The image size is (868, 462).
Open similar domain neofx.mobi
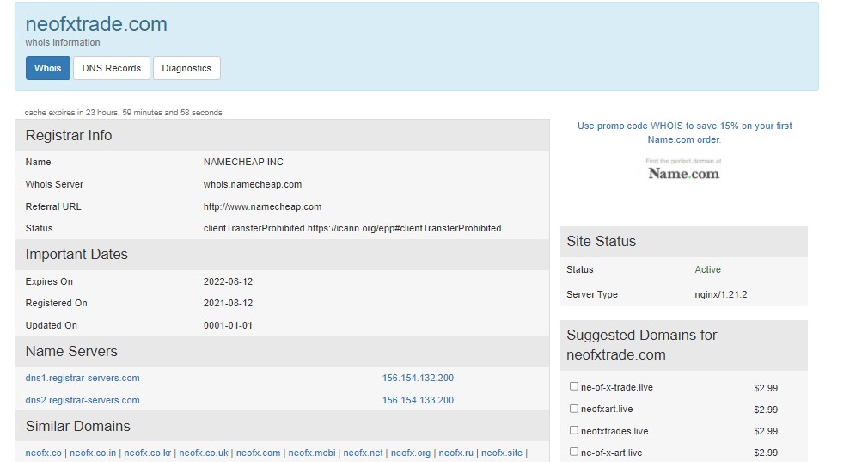tap(312, 453)
